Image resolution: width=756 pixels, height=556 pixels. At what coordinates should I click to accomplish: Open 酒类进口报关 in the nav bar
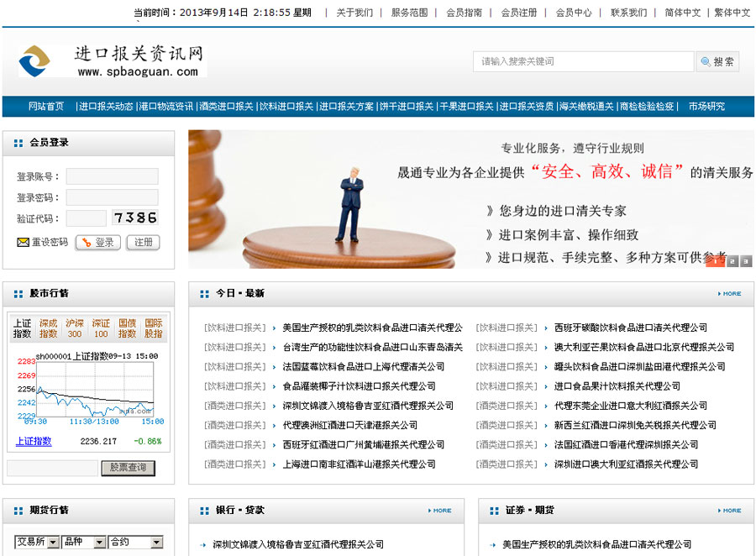[226, 106]
